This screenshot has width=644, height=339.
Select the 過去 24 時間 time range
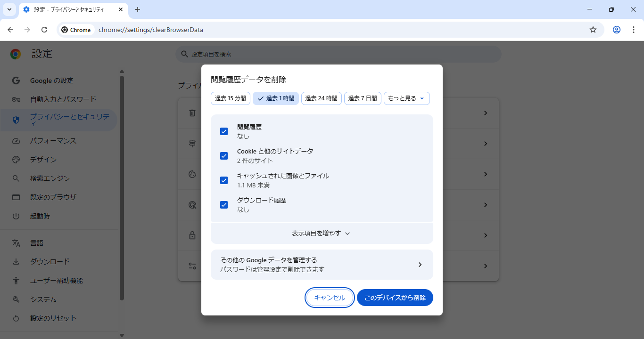point(321,98)
